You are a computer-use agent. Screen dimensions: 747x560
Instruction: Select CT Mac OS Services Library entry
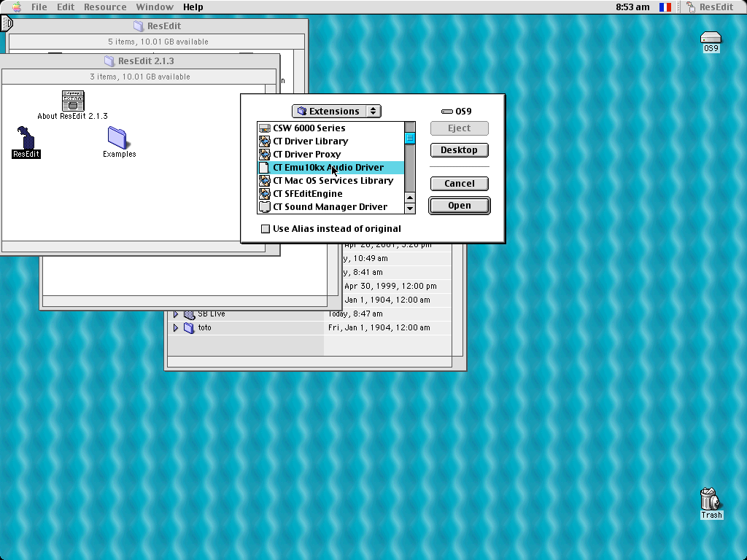(330, 181)
